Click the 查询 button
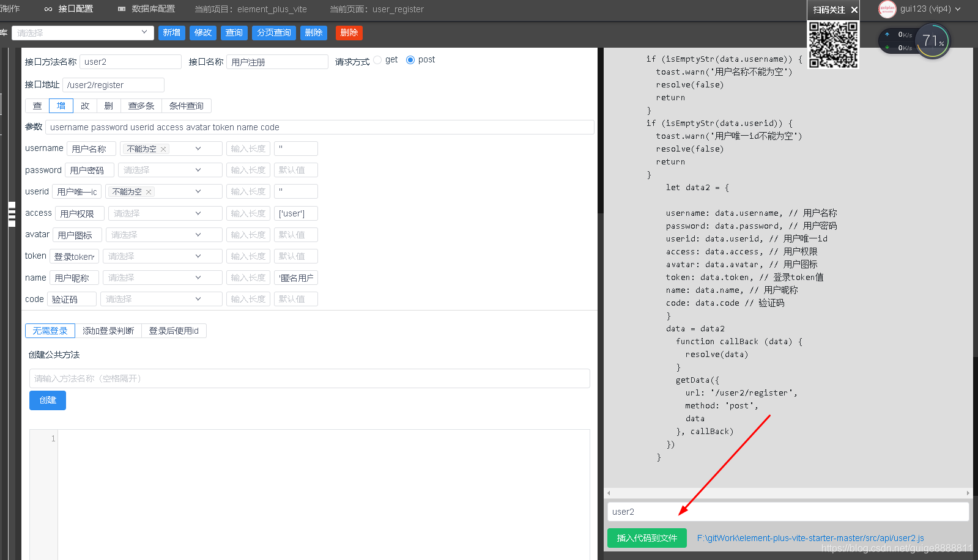Image resolution: width=978 pixels, height=560 pixels. pos(234,33)
